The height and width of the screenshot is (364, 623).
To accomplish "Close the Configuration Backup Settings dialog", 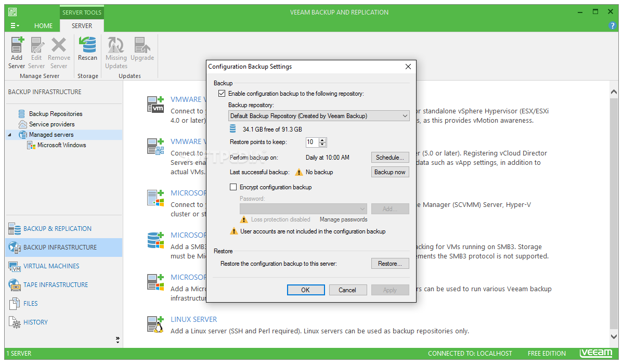I will pos(408,67).
